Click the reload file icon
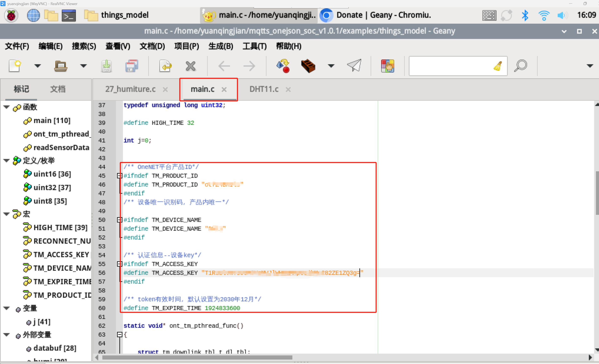Image resolution: width=599 pixels, height=364 pixels. [x=165, y=66]
